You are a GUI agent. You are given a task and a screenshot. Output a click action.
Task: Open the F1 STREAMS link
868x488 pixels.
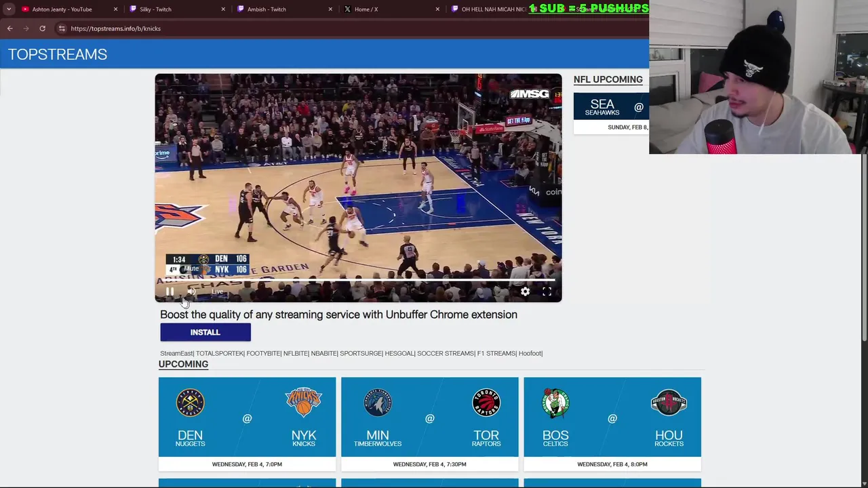[496, 353]
